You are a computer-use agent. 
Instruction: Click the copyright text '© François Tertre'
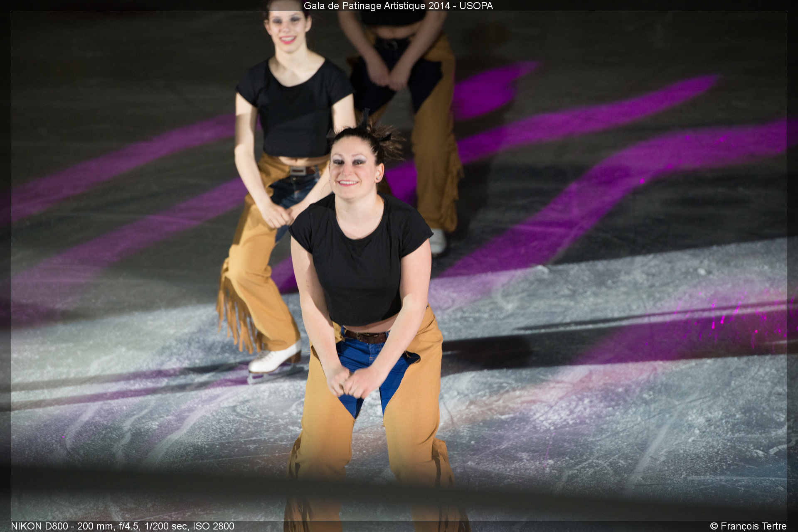(x=748, y=526)
